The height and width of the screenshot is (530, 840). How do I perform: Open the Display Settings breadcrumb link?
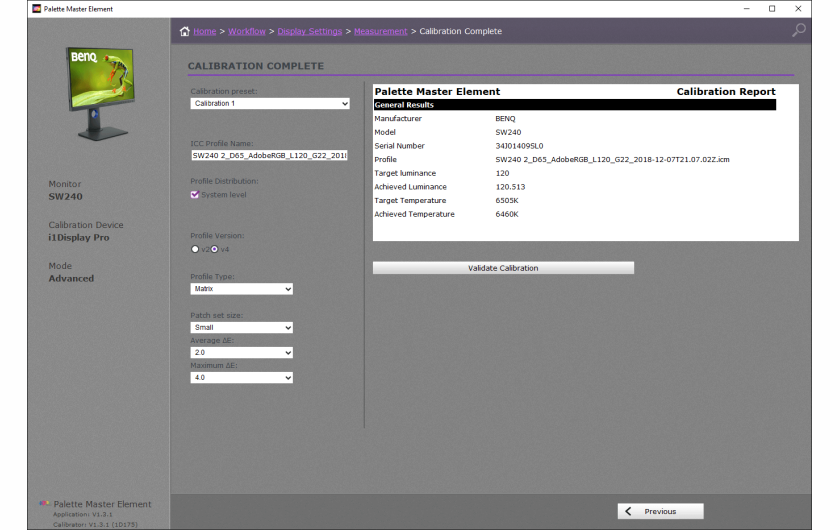[310, 31]
